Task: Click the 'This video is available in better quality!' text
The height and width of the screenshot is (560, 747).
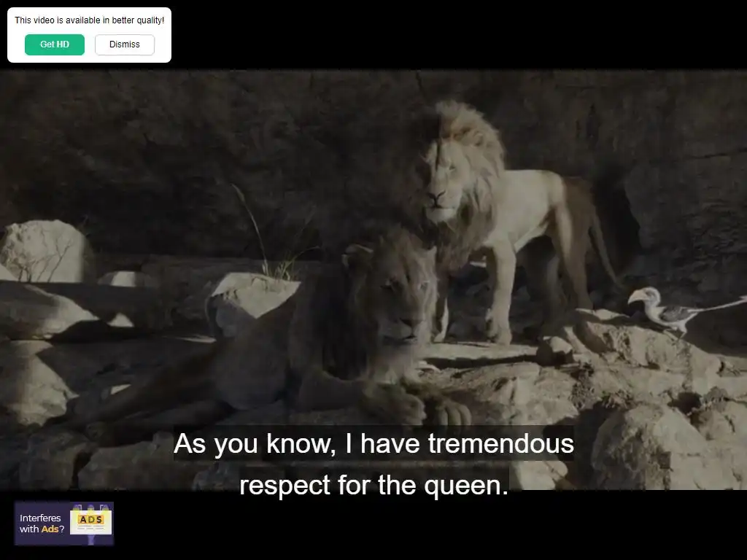Action: (x=89, y=20)
